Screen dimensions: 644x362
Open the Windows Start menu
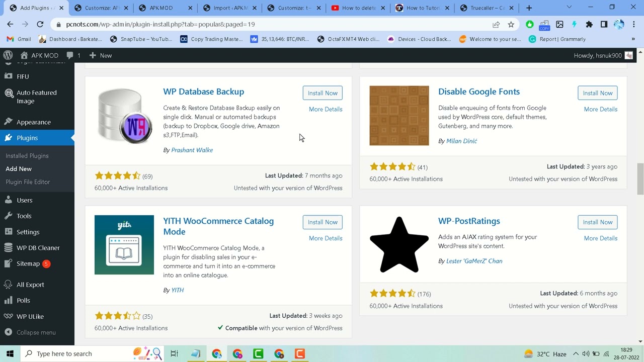(x=10, y=353)
